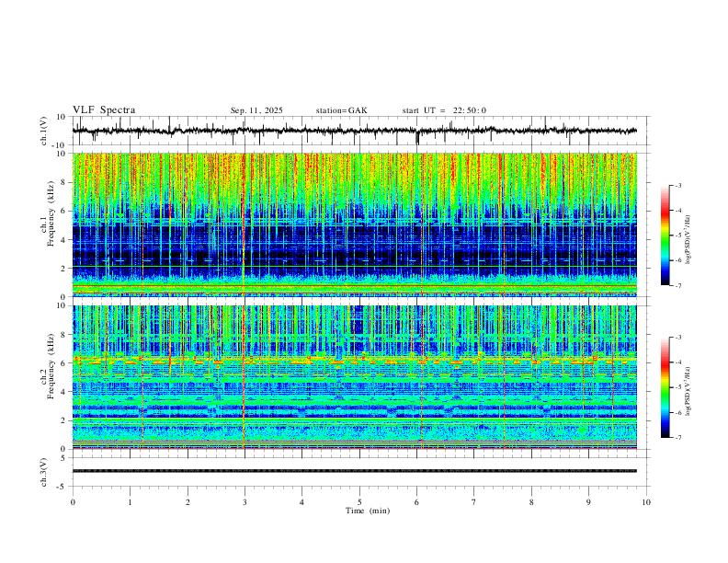This screenshot has height=563, width=728.
Task: Click the ch.2 spectrogram color scale bar
Action: pos(665,387)
